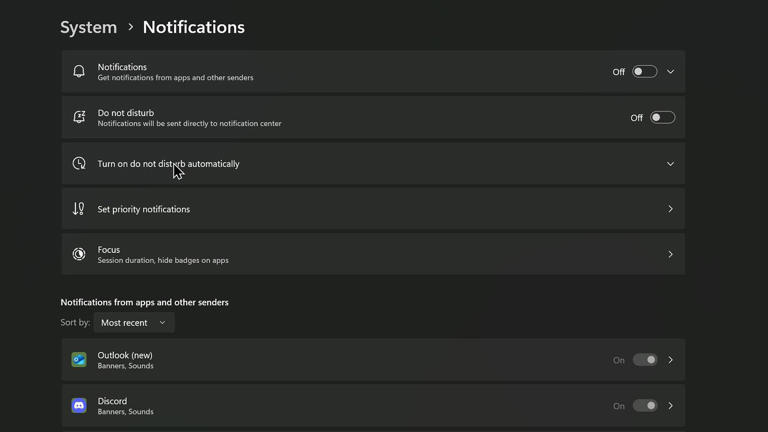Click the clock icon for automatic do not disturb
This screenshot has width=768, height=432.
[79, 164]
